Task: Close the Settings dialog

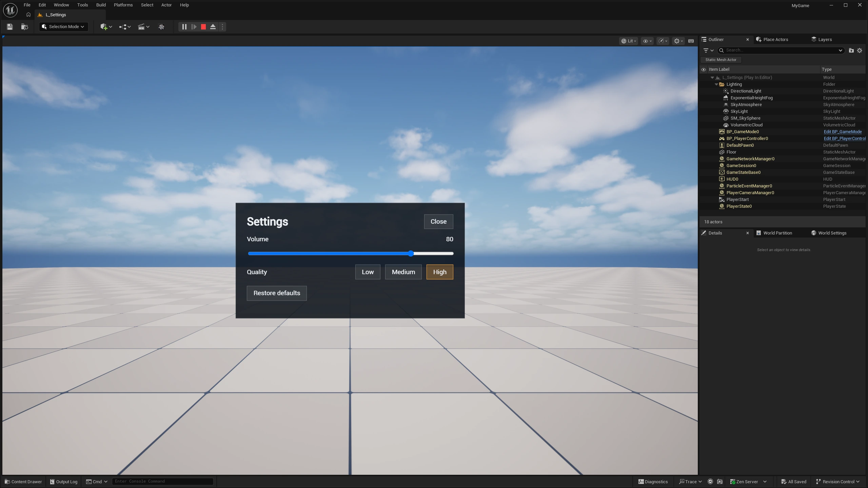Action: pos(438,222)
